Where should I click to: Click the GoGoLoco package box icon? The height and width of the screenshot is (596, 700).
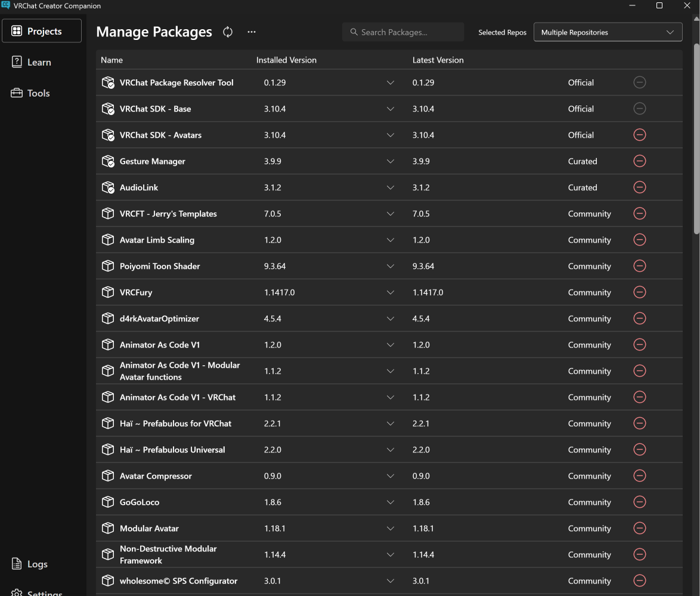tap(108, 502)
